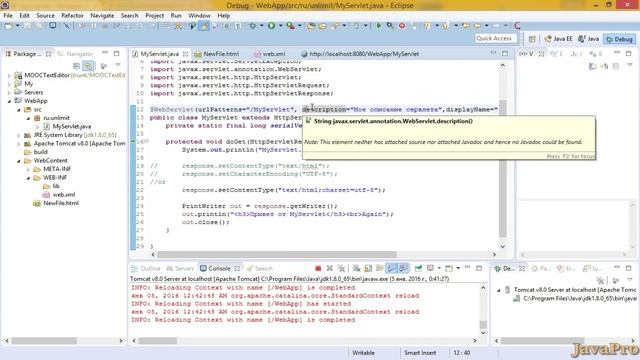Screen dimensions: 640x360
Task: Click the Collapse All icon in Package Explorer
Action: click(76, 65)
